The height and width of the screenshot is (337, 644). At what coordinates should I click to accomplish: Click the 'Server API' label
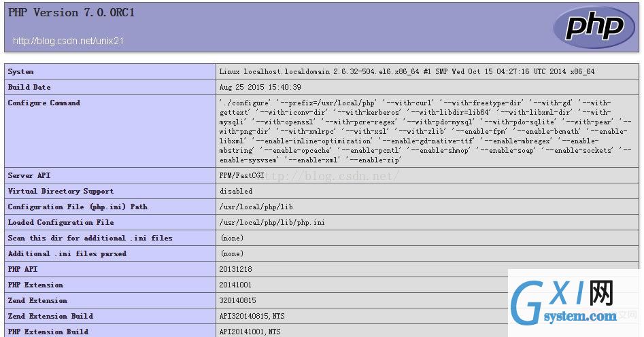(29, 175)
